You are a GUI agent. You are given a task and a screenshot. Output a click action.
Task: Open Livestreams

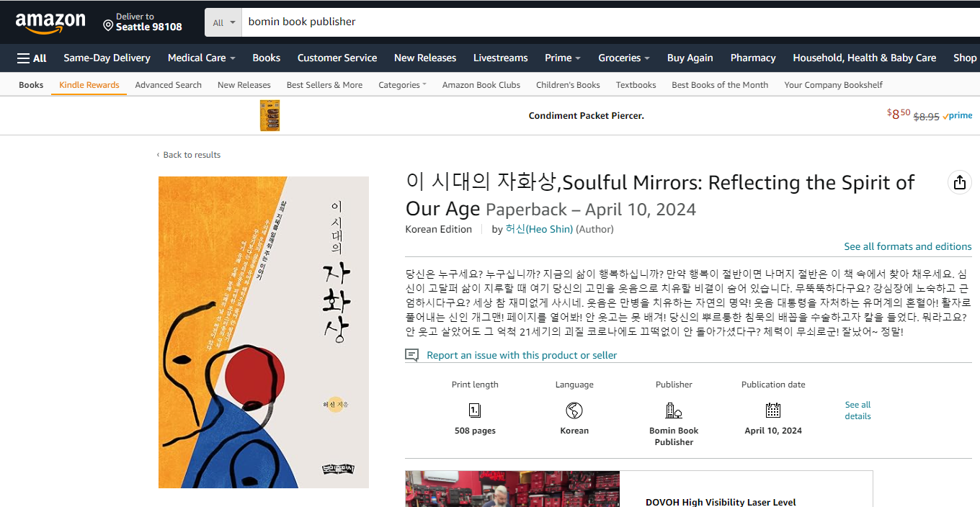(501, 58)
